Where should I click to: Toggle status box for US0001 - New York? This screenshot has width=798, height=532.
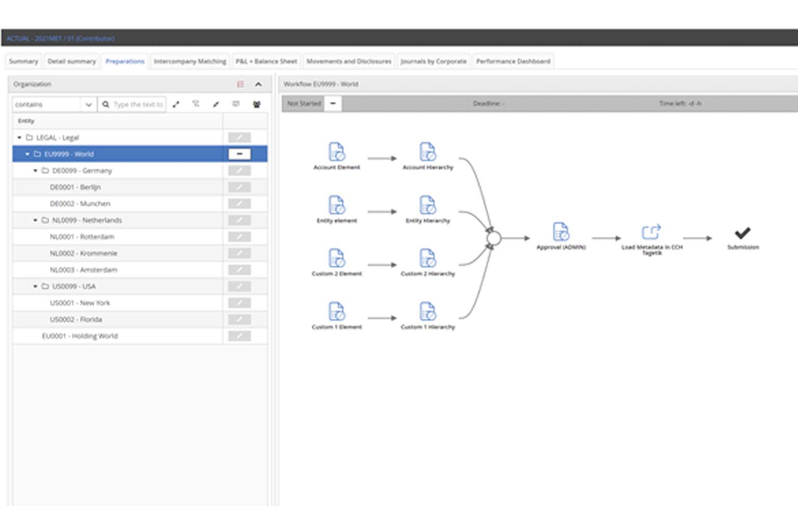(239, 303)
